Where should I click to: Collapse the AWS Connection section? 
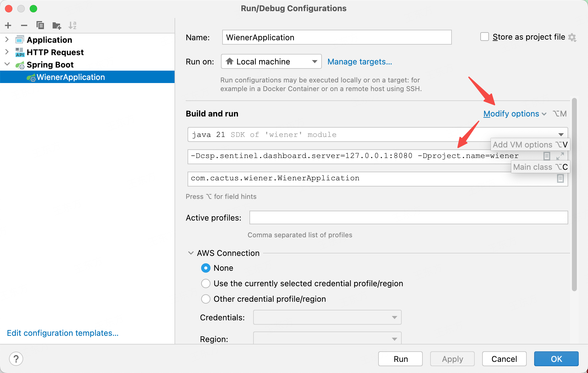click(x=191, y=253)
